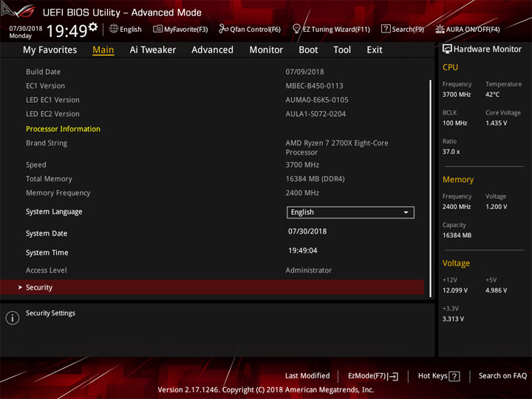Click the Speed 3700 MHz value in the Main panel

(302, 165)
